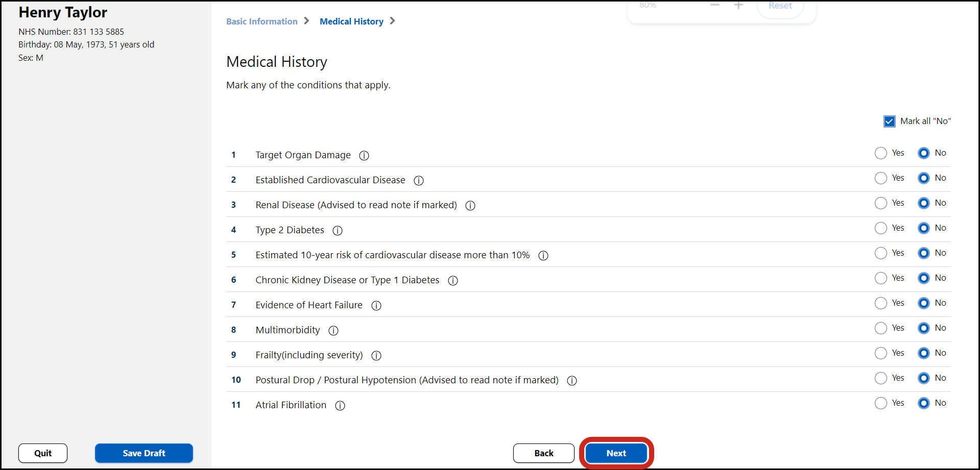Screen dimensions: 980x470
Task: Open Atrial Fibrillation info icon
Action: point(340,406)
